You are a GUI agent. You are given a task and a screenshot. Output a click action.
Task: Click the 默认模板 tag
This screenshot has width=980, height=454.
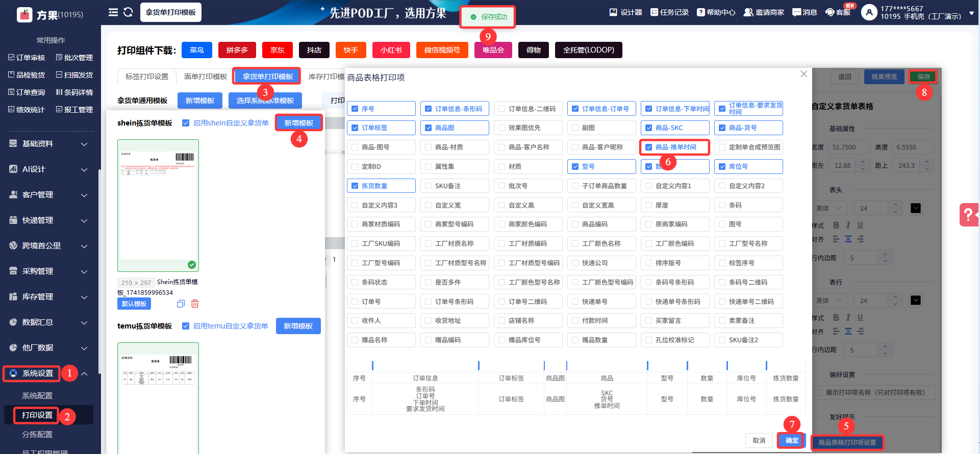(134, 304)
